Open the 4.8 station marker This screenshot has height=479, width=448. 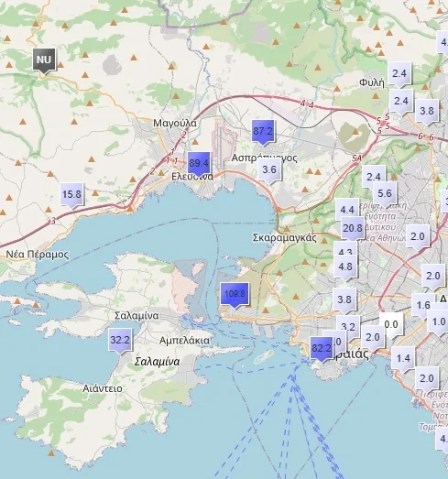point(345,268)
